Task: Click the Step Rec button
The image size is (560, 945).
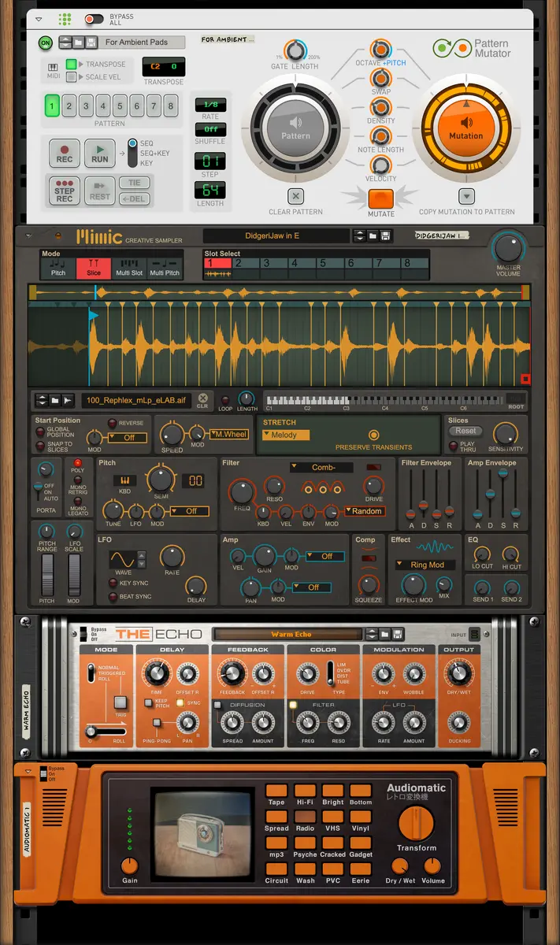Action: point(65,191)
